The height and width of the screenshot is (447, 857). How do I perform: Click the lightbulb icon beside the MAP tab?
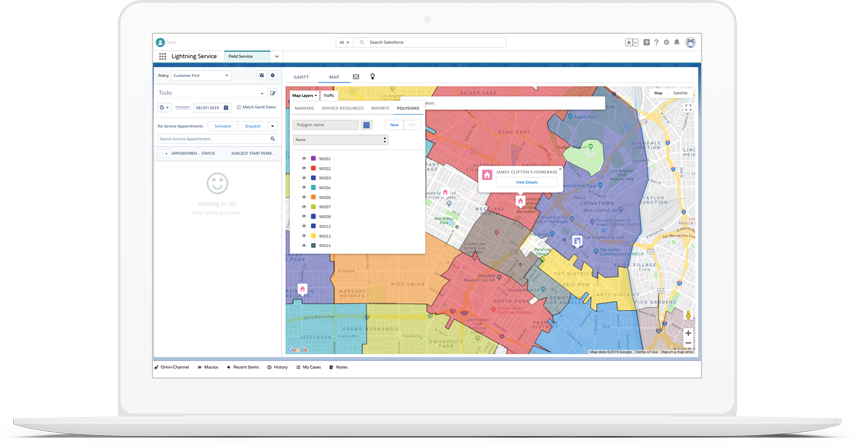(373, 77)
